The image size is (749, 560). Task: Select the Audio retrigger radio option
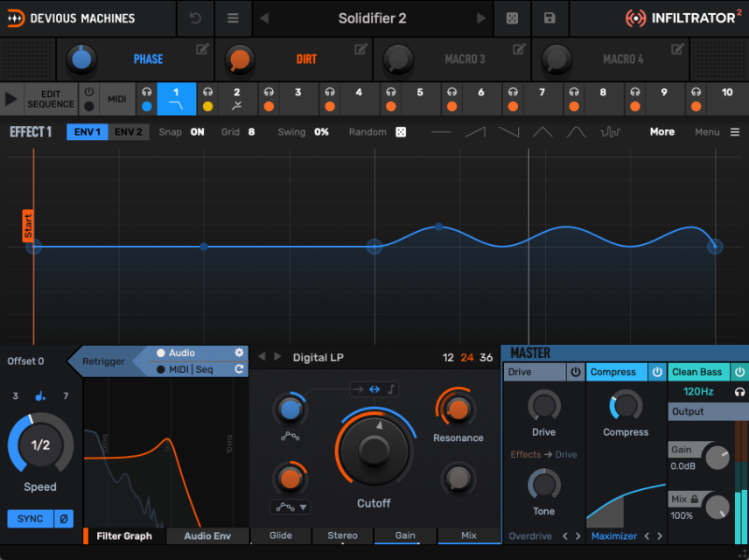[x=161, y=353]
